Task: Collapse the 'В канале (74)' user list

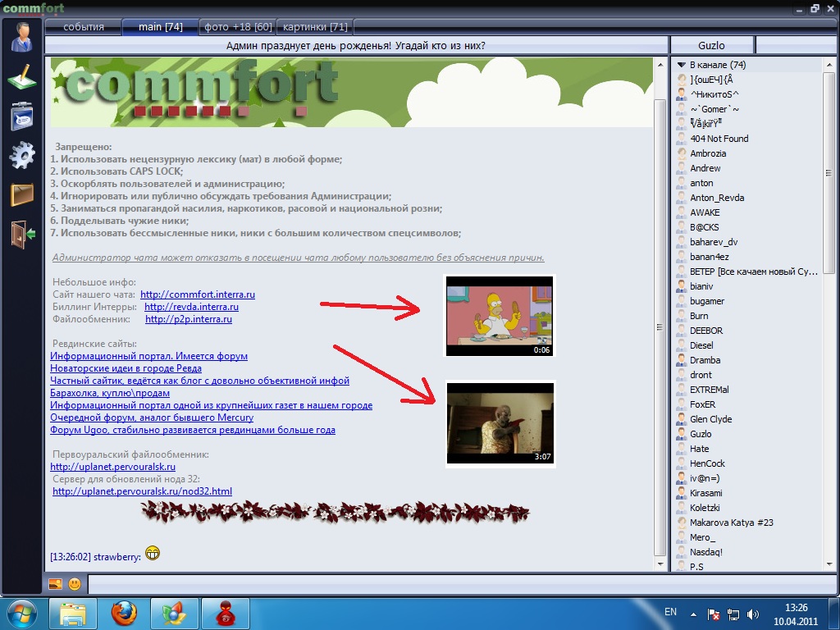Action: point(681,65)
